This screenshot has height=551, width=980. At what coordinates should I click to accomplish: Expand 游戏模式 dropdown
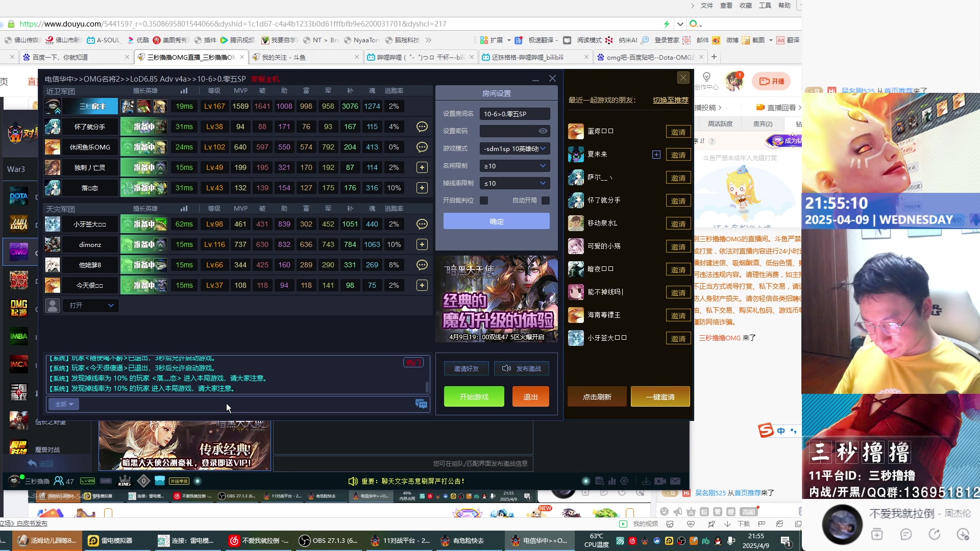[x=515, y=148]
